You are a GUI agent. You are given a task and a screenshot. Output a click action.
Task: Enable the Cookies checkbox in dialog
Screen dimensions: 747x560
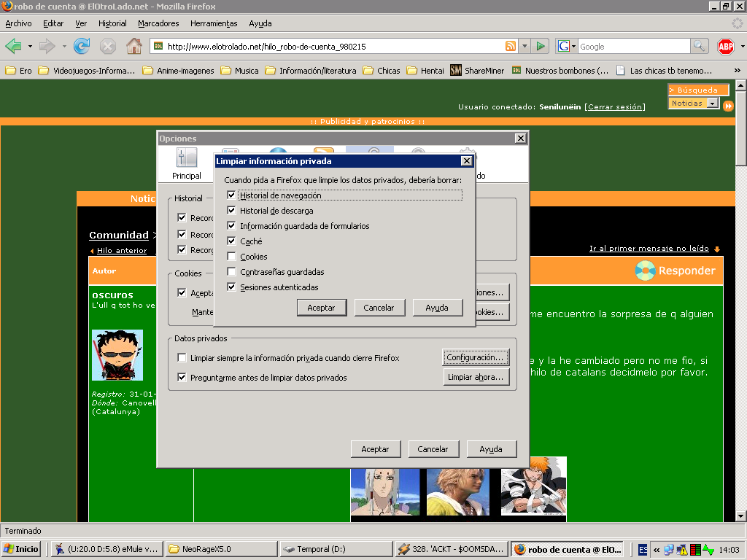231,256
